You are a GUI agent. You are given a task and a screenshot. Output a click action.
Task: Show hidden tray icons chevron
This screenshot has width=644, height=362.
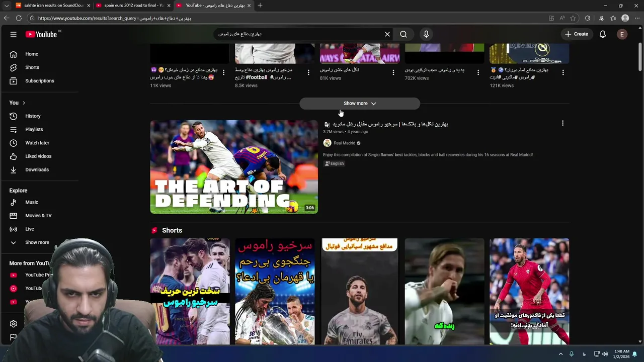[x=560, y=354]
